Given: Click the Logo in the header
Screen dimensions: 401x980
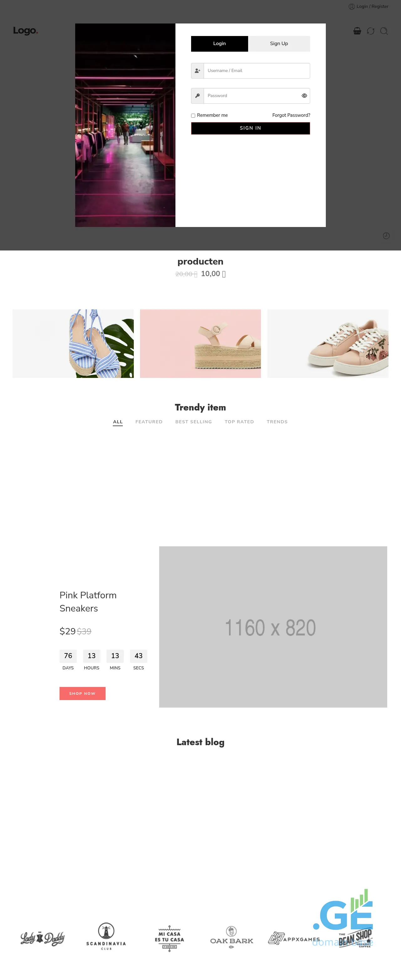Looking at the screenshot, I should 25,30.
